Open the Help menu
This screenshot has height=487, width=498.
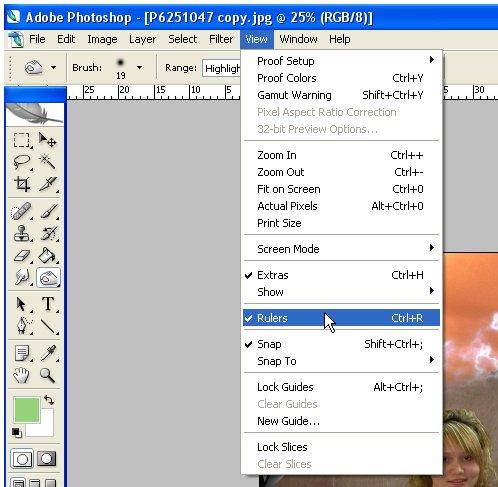[339, 39]
